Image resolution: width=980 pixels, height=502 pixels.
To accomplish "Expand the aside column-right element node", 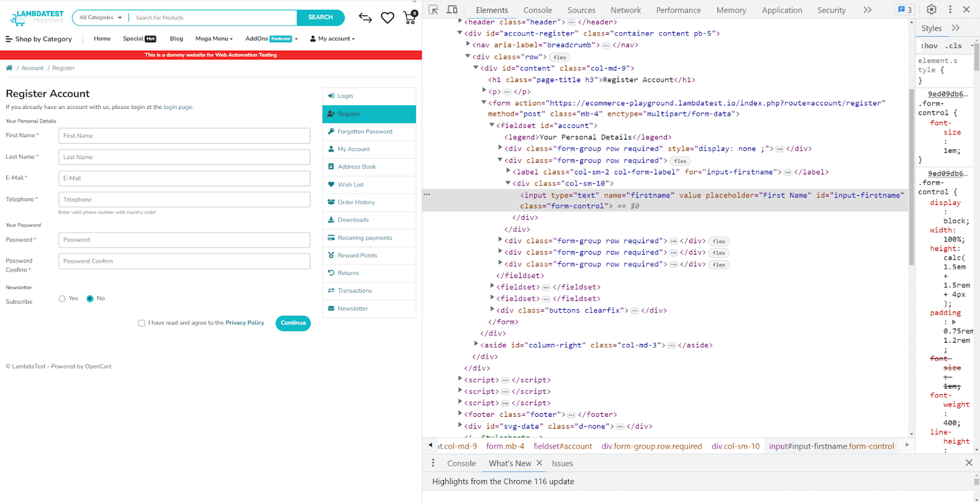I will [x=476, y=345].
